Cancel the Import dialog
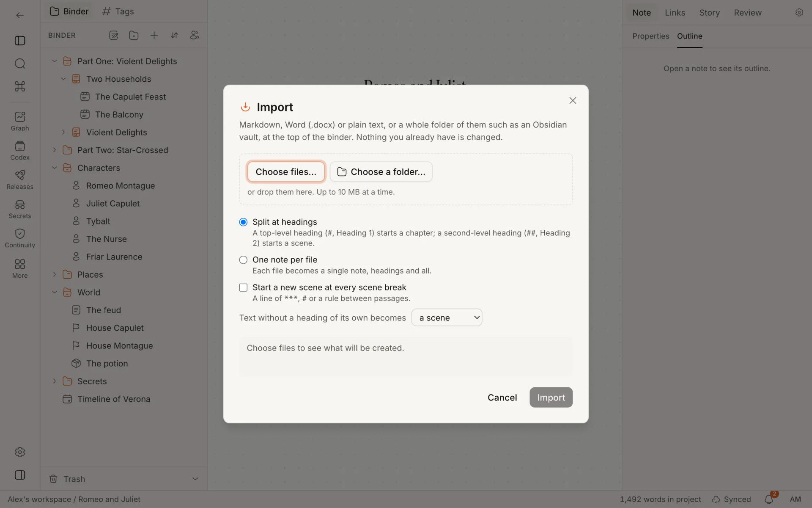The height and width of the screenshot is (508, 812). tap(502, 398)
